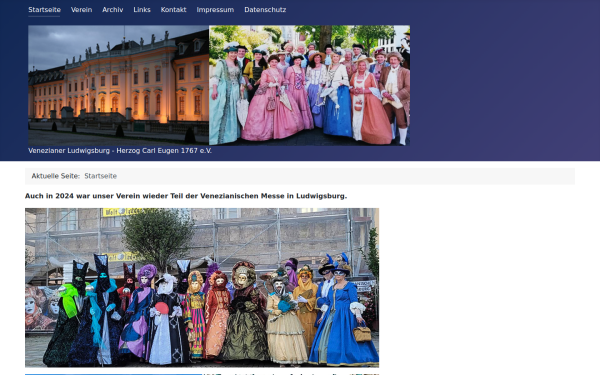The width and height of the screenshot is (600, 375).
Task: Click the site title 'Venezianer Ludwigsburg - Herzog Carl Eugen 1767 e.V.'
Action: pyautogui.click(x=120, y=151)
